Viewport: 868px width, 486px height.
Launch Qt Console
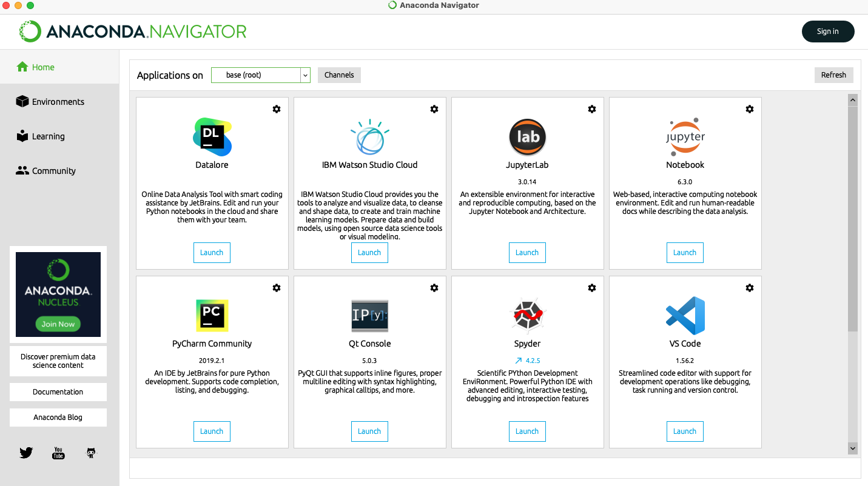(369, 431)
